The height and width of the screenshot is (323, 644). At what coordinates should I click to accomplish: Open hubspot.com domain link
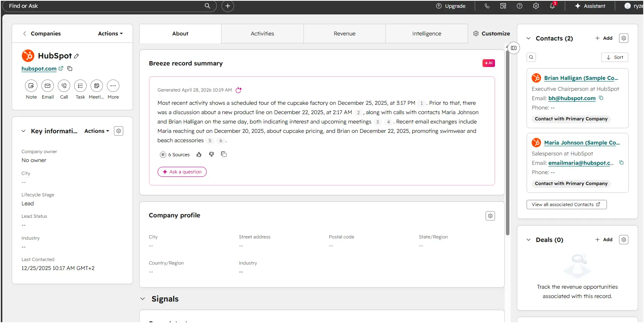(39, 69)
